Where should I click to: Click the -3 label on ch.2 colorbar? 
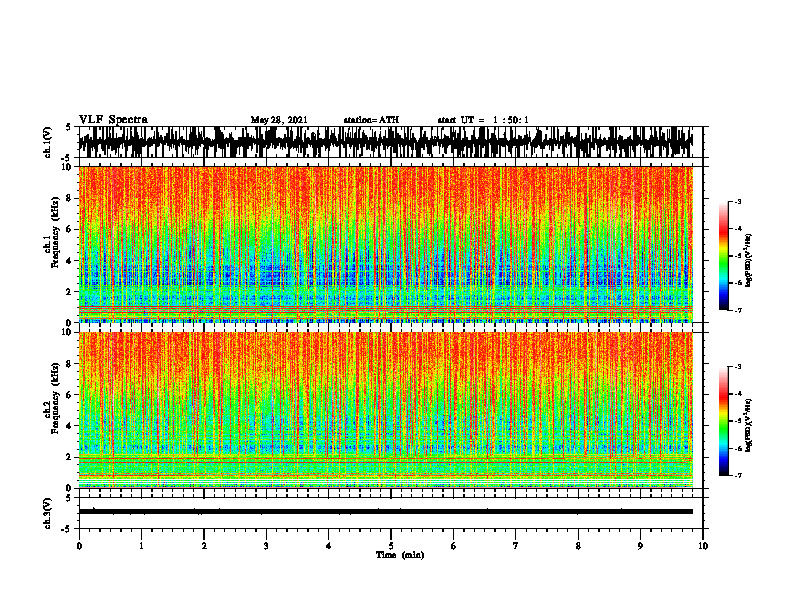[738, 367]
